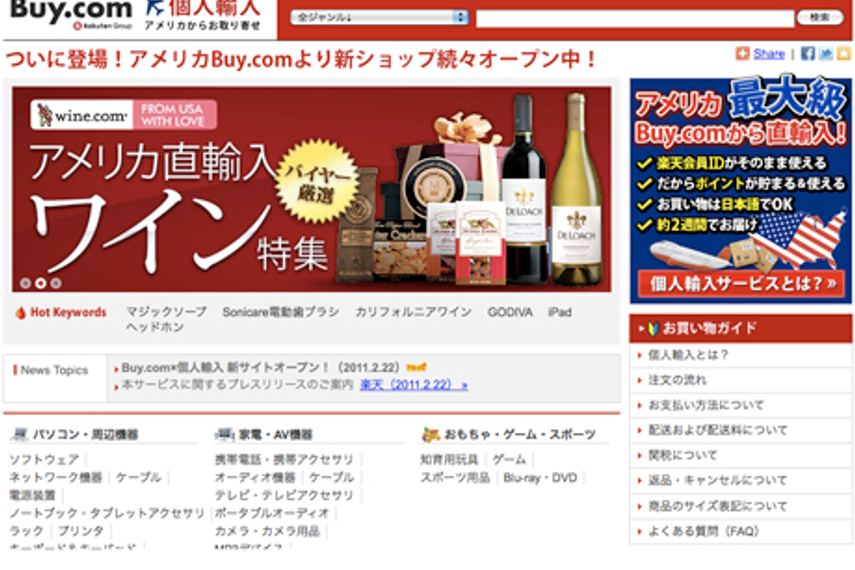Select the first banner slide dot
Viewport: 855px width, 570px height.
click(x=25, y=283)
